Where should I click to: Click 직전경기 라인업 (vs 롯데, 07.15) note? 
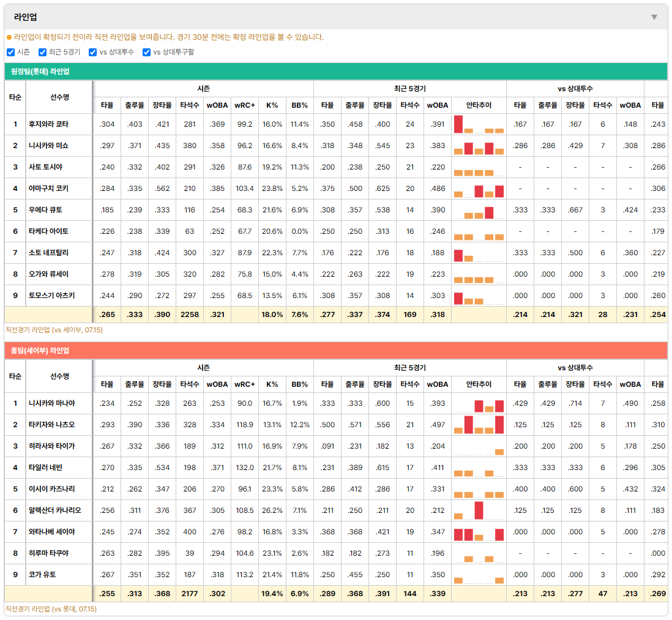point(51,609)
